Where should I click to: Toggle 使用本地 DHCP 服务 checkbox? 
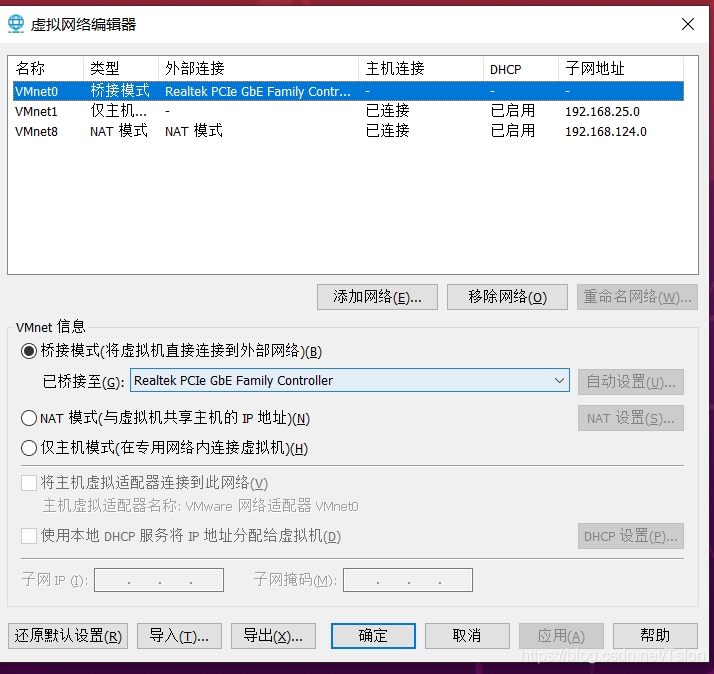click(x=29, y=536)
